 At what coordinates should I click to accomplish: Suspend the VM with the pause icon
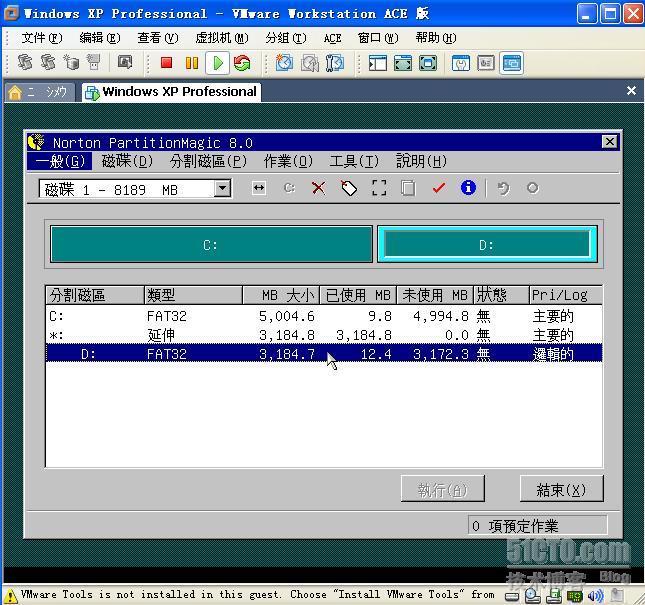click(192, 63)
